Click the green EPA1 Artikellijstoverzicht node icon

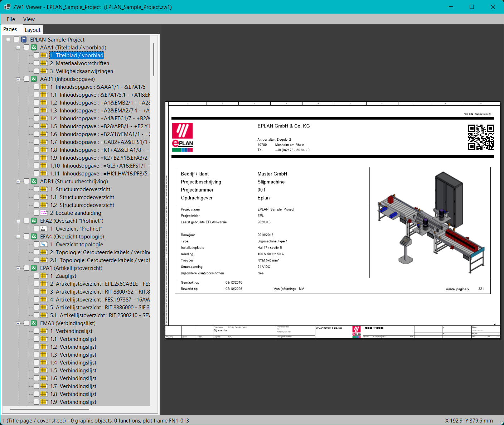point(34,268)
